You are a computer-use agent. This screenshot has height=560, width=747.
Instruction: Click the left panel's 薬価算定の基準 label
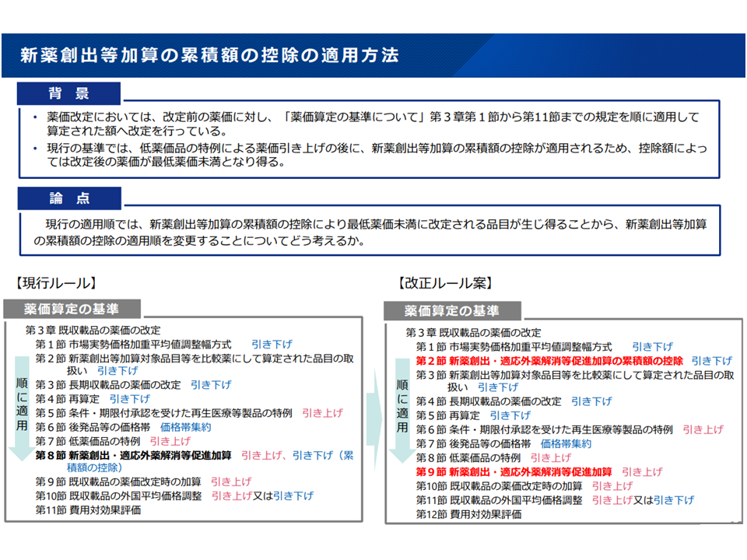tap(72, 308)
